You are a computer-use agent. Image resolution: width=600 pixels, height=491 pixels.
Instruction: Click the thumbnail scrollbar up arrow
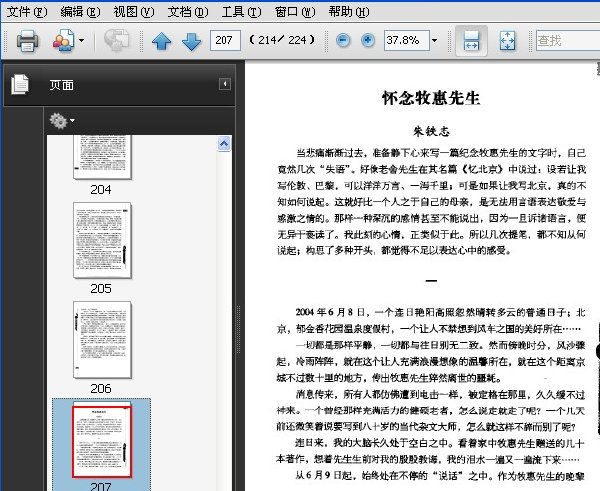(224, 144)
